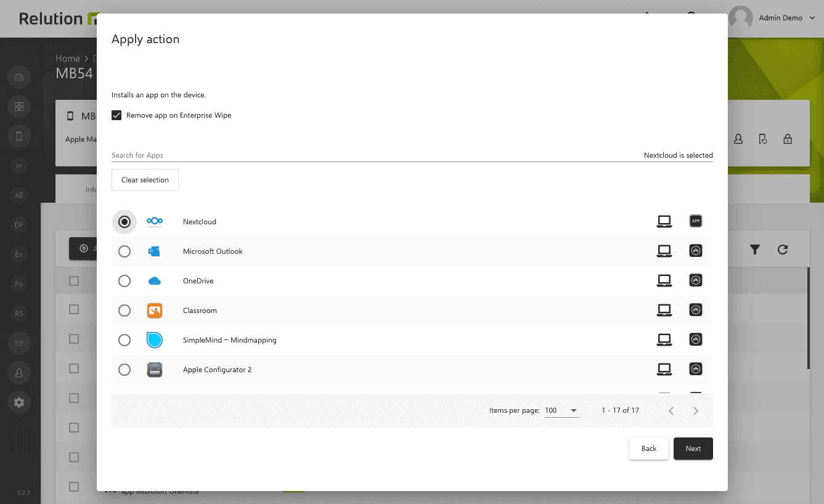
Task: Click the Nextcloud app logo icon
Action: pos(154,222)
